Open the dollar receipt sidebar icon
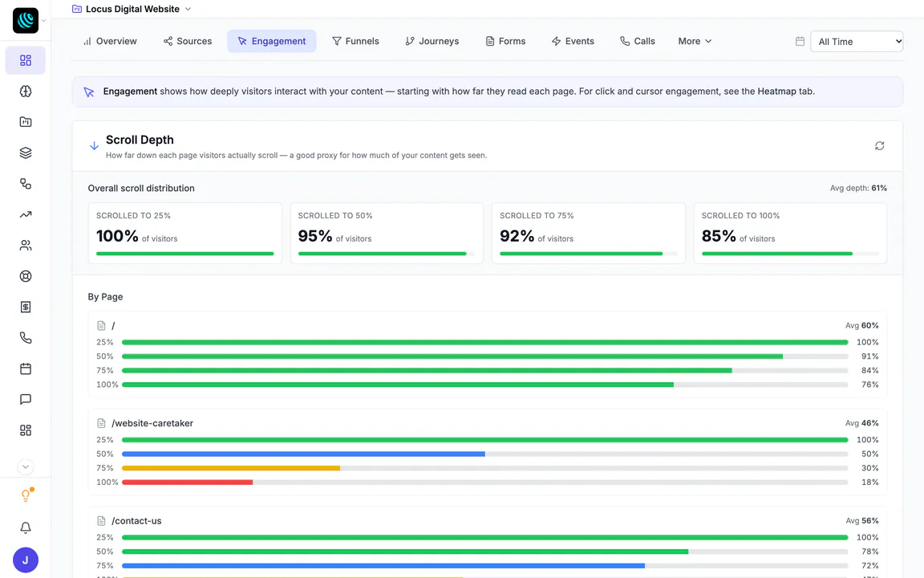924x578 pixels. click(x=26, y=307)
